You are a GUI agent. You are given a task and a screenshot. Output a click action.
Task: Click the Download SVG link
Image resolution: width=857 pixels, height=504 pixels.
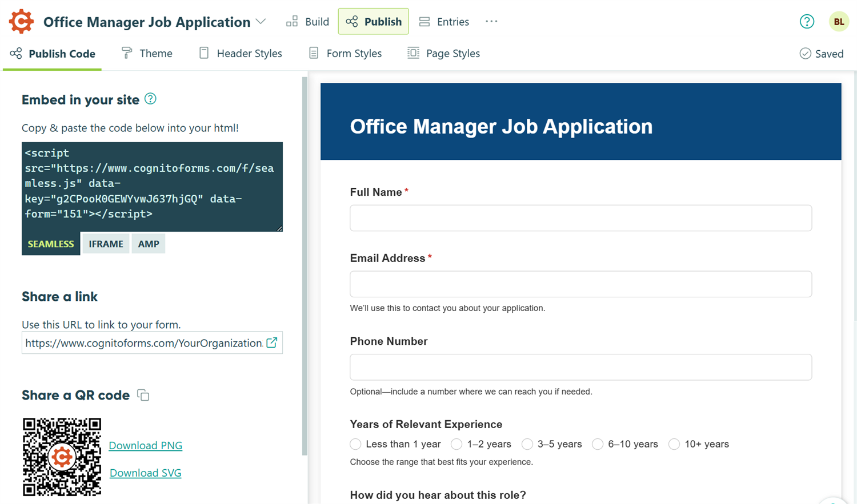pyautogui.click(x=145, y=473)
